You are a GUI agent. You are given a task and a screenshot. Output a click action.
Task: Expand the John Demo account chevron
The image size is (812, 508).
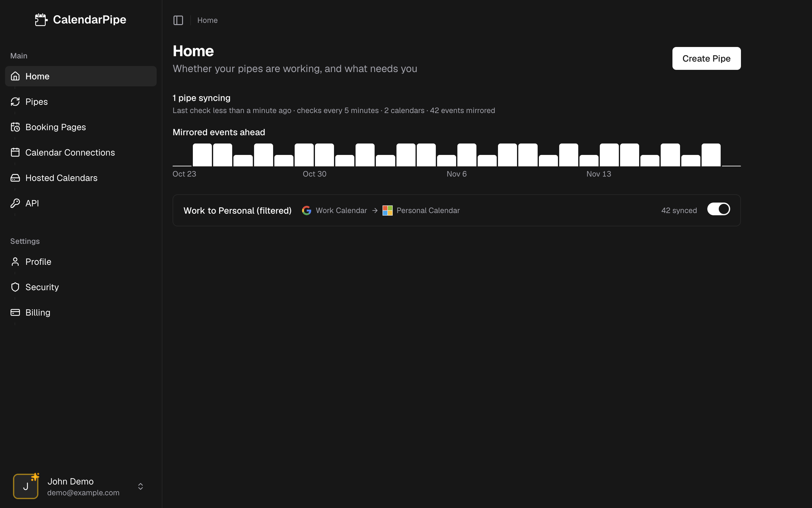tap(141, 486)
